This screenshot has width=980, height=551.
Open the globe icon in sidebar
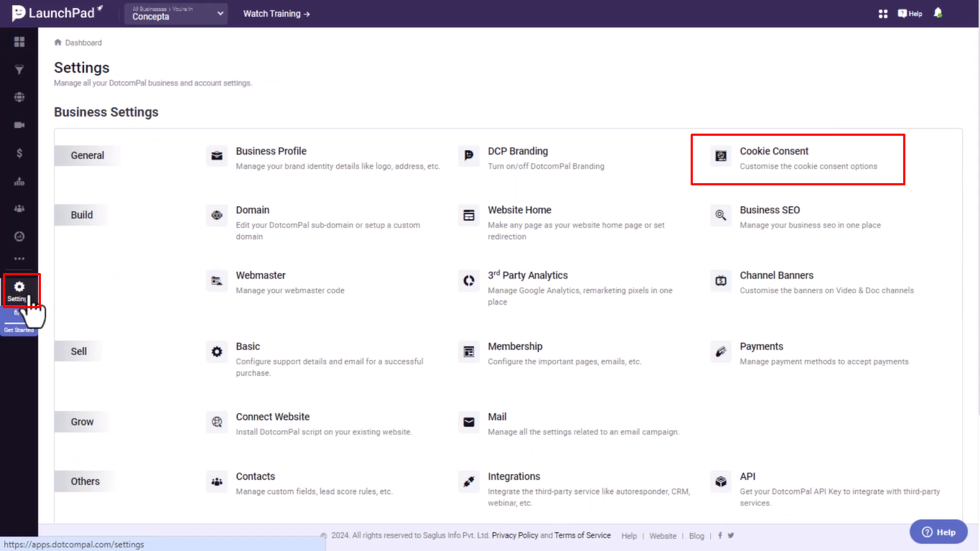[x=19, y=97]
